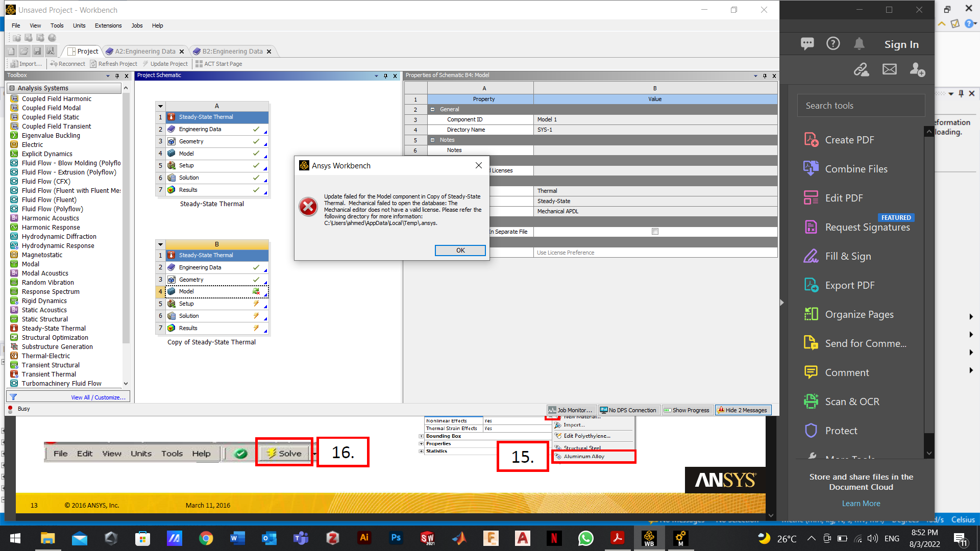Select Engineering Data cell in system A
Screen dimensions: 980x551
(x=217, y=130)
